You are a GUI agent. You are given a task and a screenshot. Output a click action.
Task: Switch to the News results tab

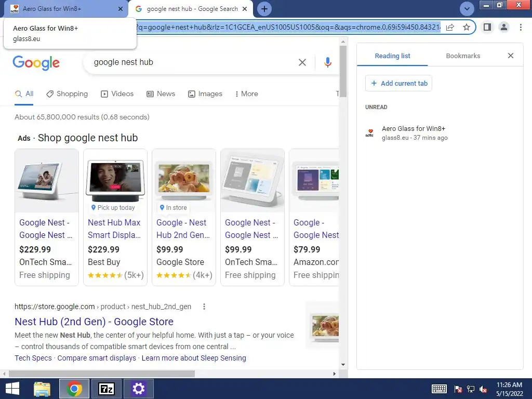pyautogui.click(x=161, y=94)
